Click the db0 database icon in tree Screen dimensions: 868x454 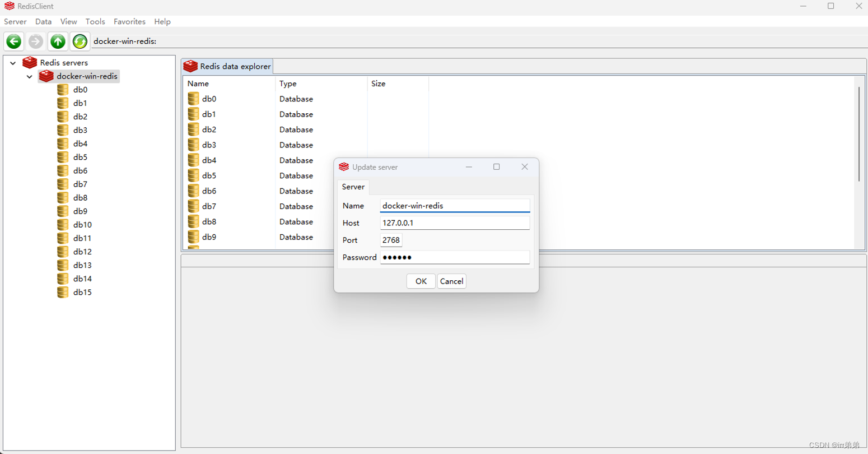point(63,90)
